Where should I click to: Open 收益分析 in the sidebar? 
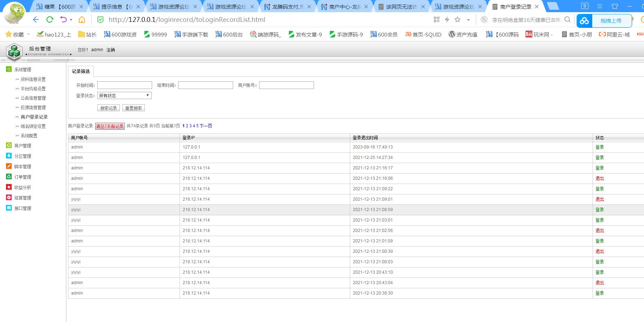(23, 187)
